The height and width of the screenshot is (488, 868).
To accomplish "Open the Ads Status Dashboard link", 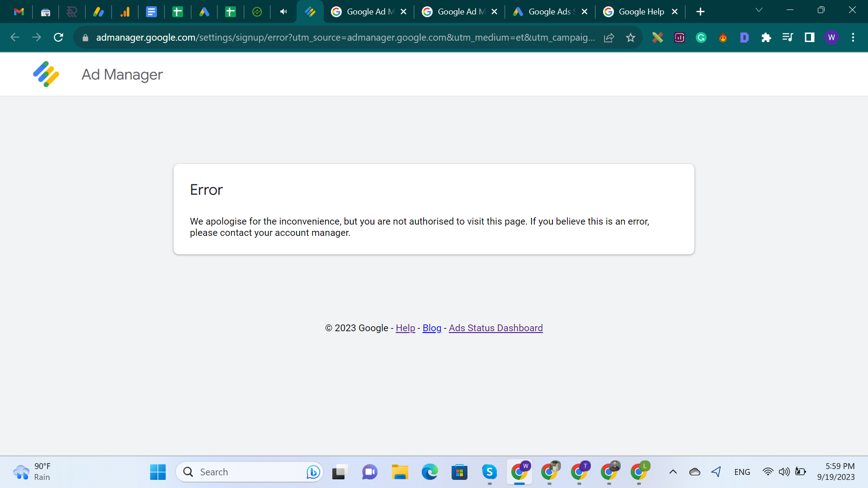I will pos(495,328).
